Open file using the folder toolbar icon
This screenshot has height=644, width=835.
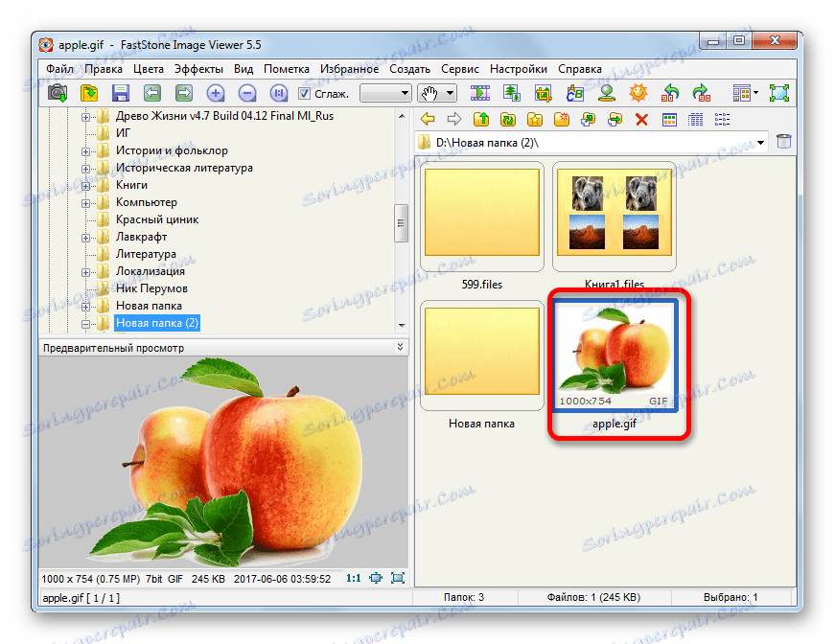coord(89,93)
